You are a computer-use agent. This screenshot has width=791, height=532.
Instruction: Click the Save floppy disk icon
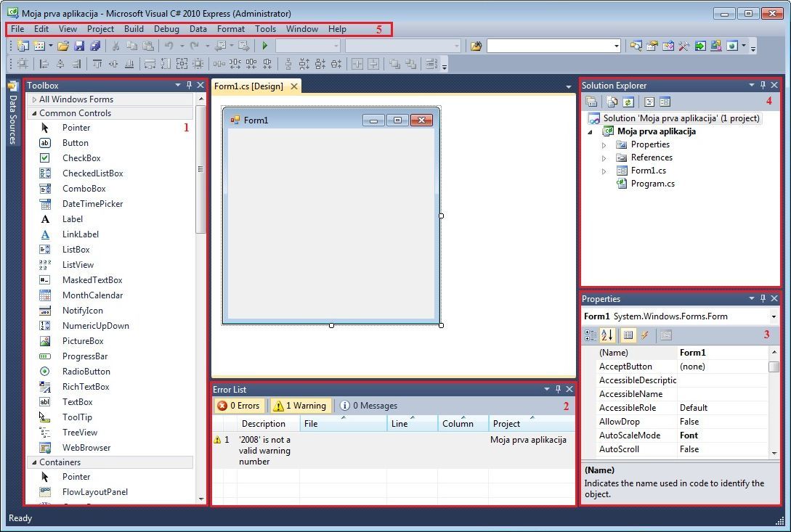(79, 46)
